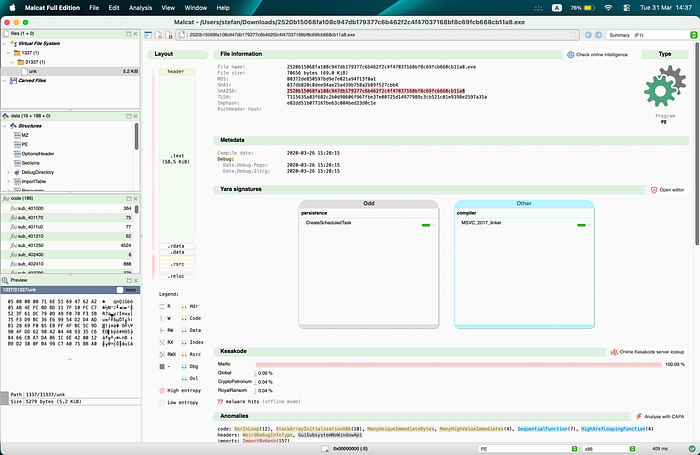Maximize the Preview panel
Viewport: 700px width, 455px height.
pos(129,280)
